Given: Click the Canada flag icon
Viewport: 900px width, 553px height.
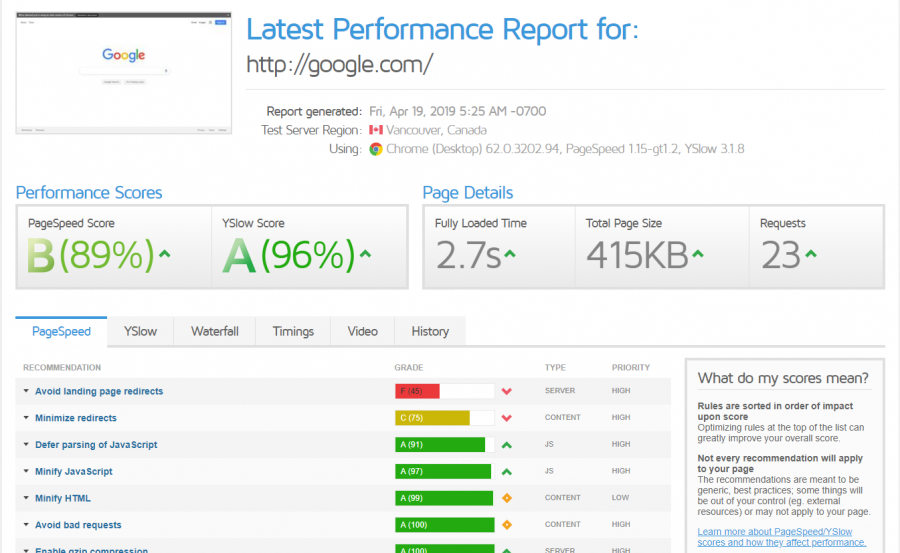Looking at the screenshot, I should click(376, 130).
